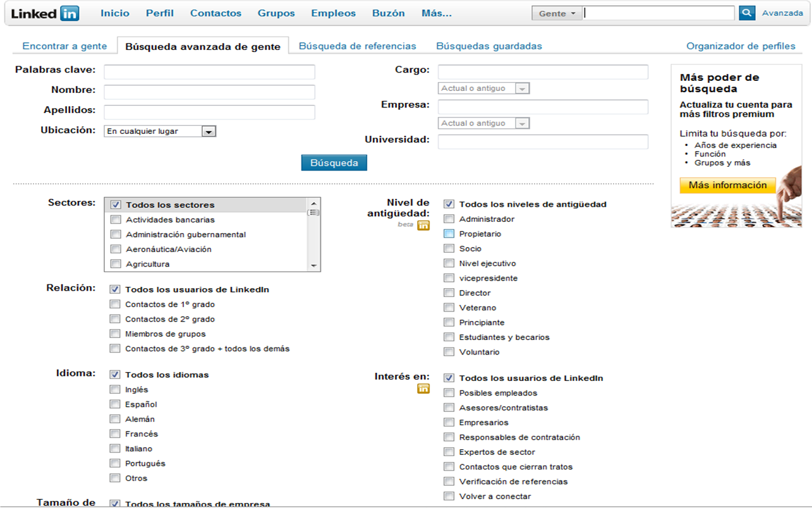Check the Veterano checkbox

pos(449,308)
